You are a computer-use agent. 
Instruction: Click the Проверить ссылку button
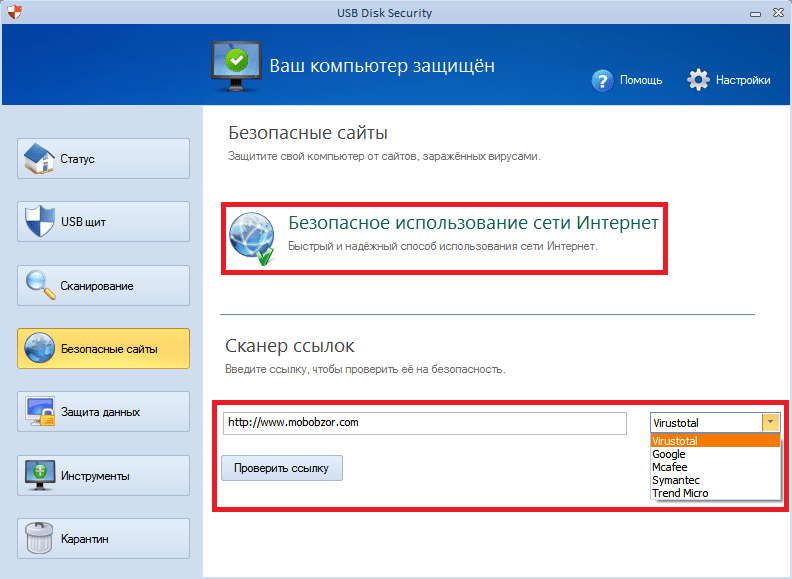pyautogui.click(x=282, y=468)
